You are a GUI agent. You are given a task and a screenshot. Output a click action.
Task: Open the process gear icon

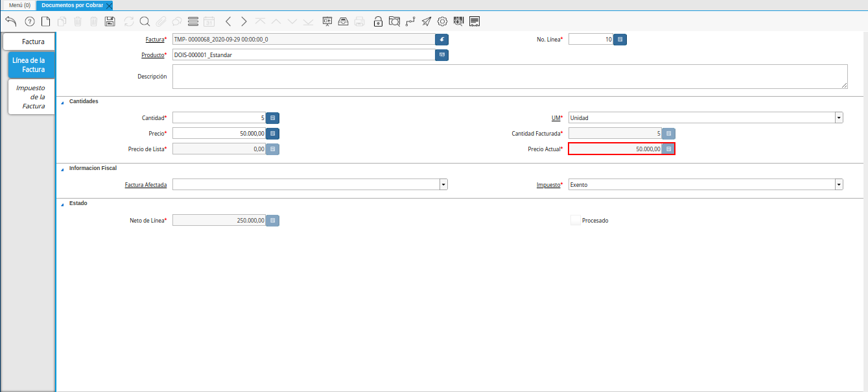coord(443,21)
